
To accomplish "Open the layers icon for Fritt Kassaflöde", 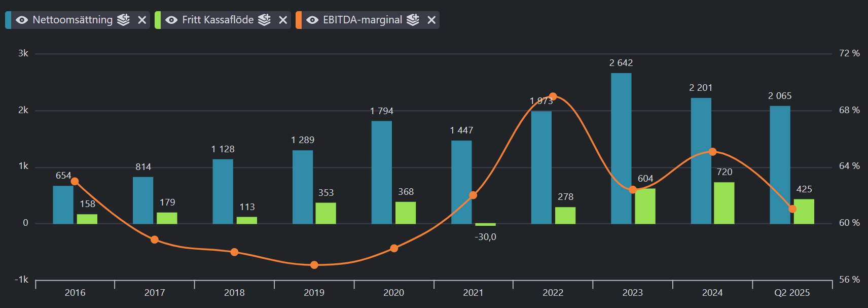I will (264, 20).
